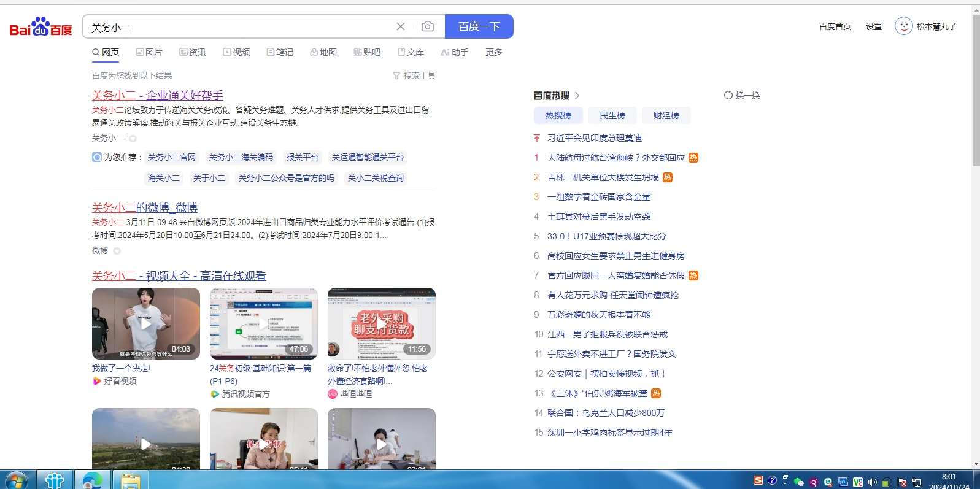This screenshot has height=489, width=980.
Task: Click the volume speaker tray icon
Action: click(x=872, y=482)
